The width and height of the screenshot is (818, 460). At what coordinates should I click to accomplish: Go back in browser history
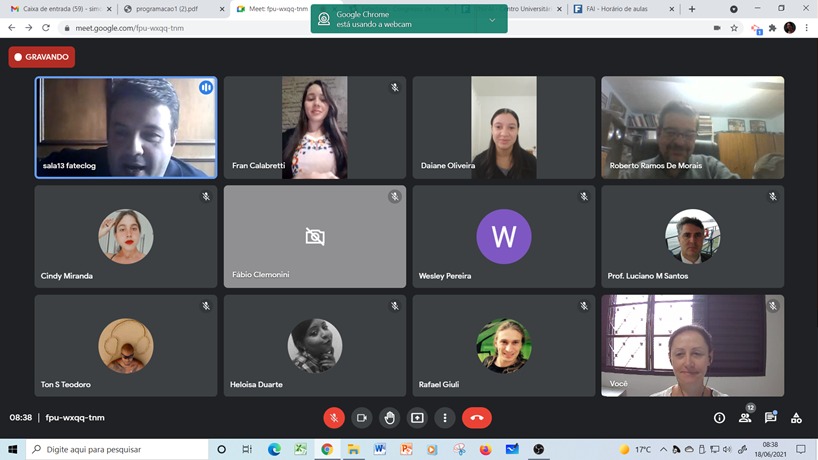(x=12, y=28)
